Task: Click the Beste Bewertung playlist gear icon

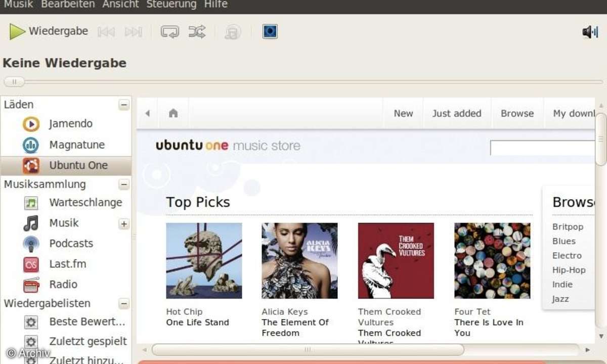Action: [x=31, y=322]
